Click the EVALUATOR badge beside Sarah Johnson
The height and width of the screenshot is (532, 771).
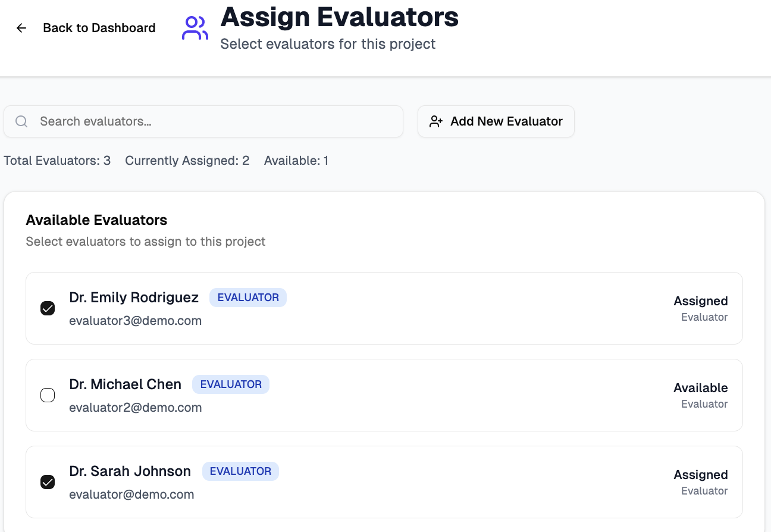(x=240, y=471)
